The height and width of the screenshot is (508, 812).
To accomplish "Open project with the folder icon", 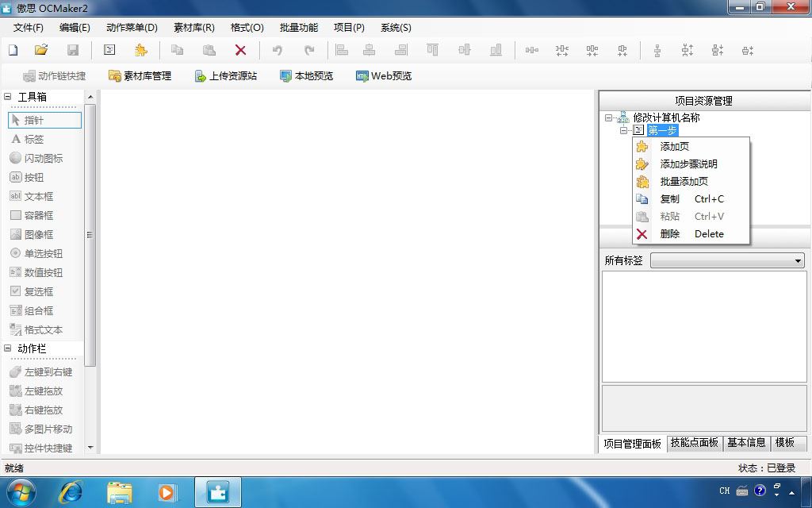I will pos(41,50).
